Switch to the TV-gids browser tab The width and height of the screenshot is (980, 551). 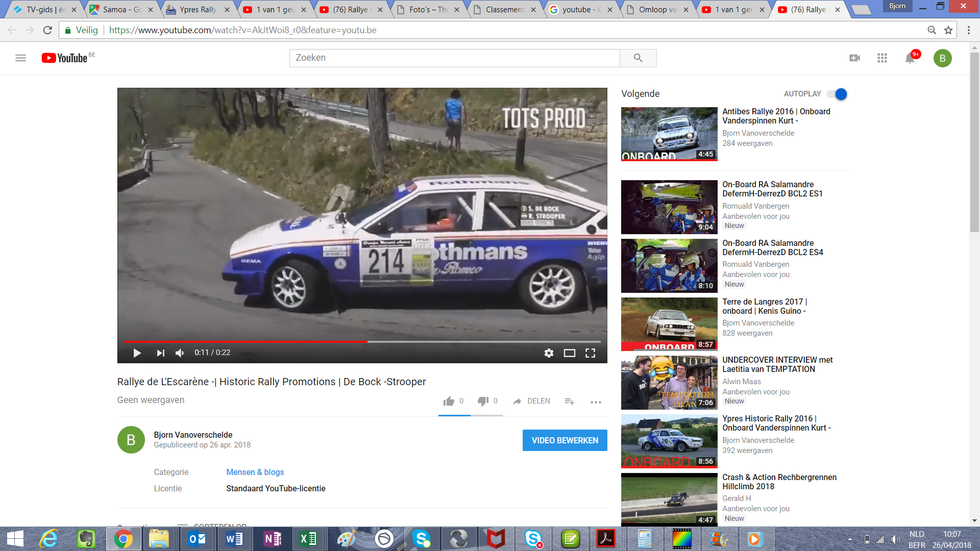(x=45, y=10)
